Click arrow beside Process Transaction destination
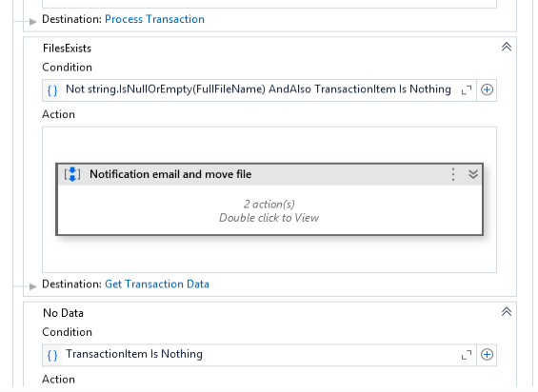 click(x=32, y=22)
